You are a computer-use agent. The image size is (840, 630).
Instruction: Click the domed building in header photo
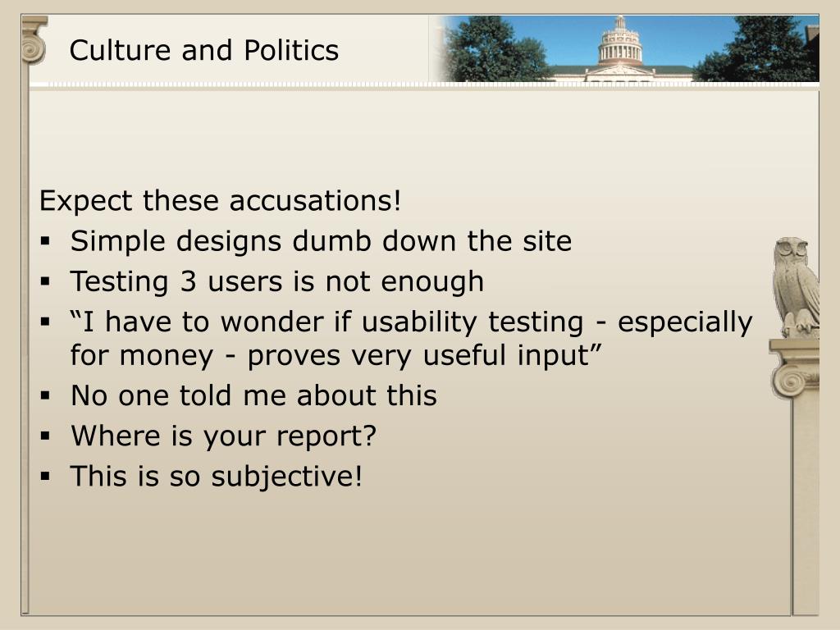click(x=620, y=52)
